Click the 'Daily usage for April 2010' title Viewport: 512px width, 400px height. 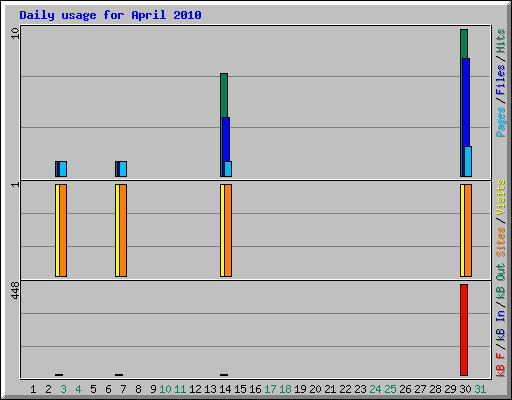tap(110, 15)
